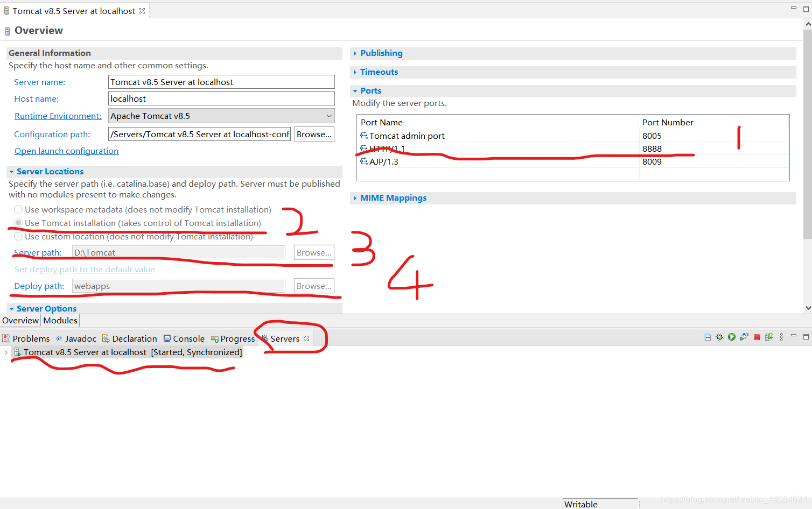Click the Deploy path field webapps

click(179, 286)
